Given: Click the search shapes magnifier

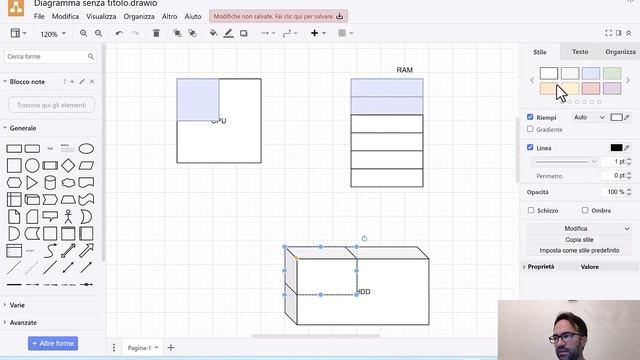Looking at the screenshot, I should click(x=91, y=56).
